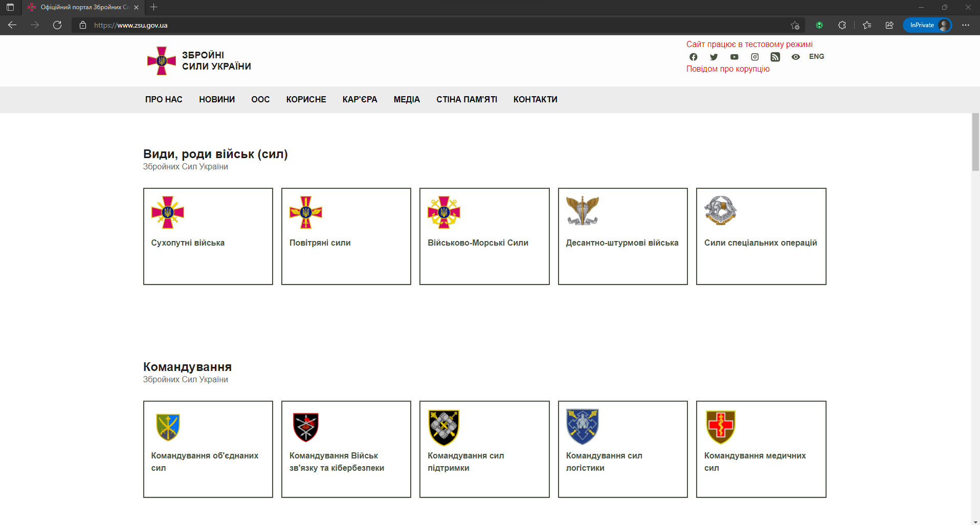
Task: Open the Військово-Морські Сили link
Action: click(x=478, y=243)
